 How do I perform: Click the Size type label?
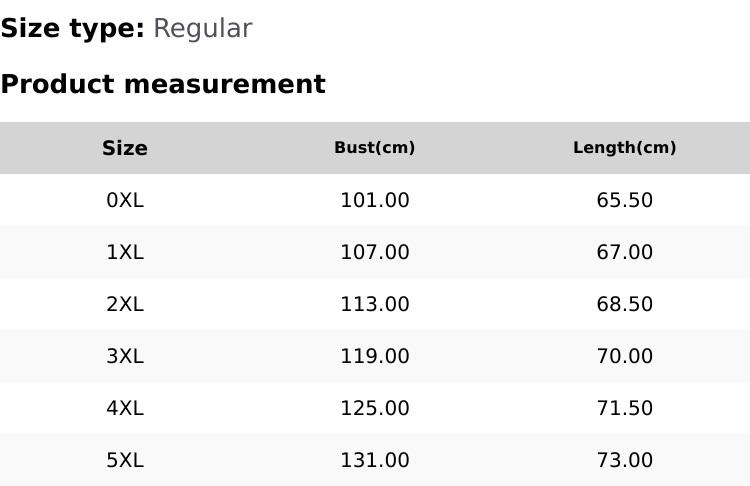coord(72,29)
